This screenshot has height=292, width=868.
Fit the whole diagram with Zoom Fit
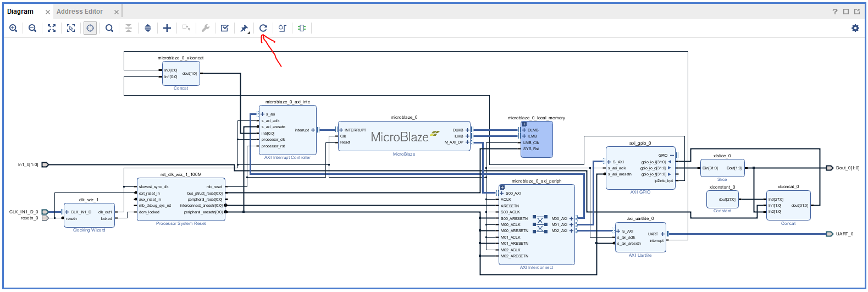click(x=52, y=28)
